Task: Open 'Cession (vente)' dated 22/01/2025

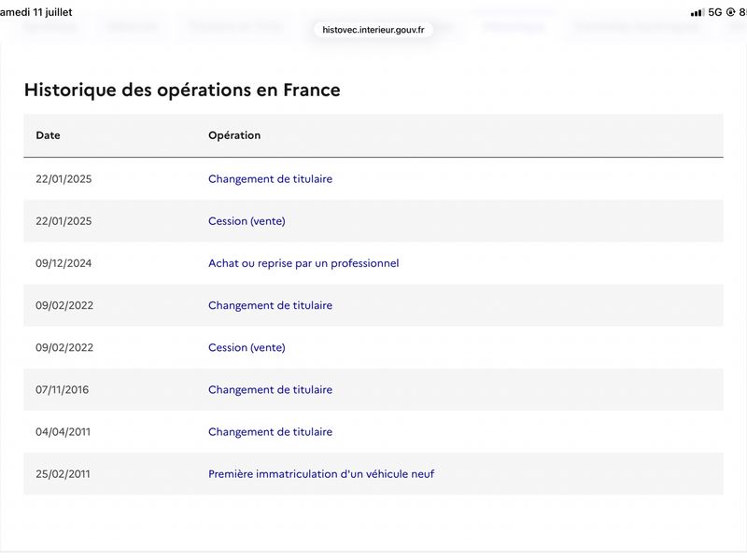Action: [x=247, y=221]
